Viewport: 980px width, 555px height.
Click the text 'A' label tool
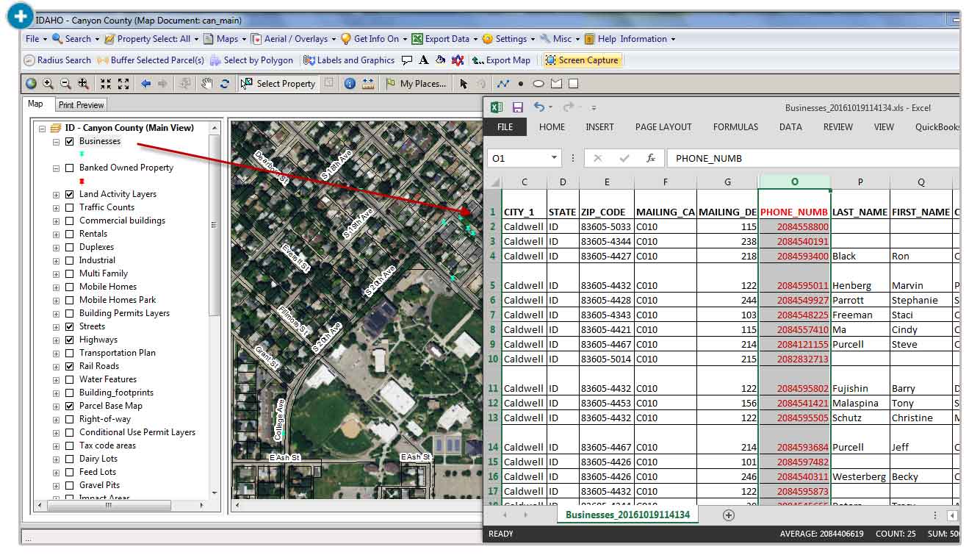pyautogui.click(x=424, y=60)
